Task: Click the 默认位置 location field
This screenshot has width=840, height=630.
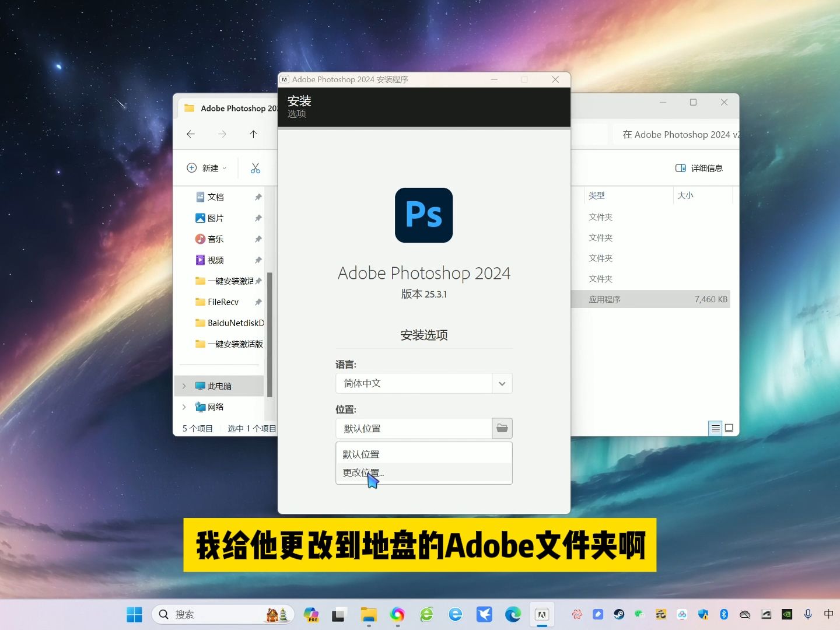Action: pyautogui.click(x=414, y=428)
